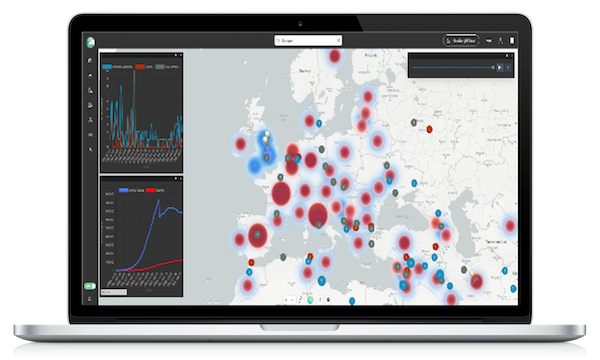Clear the search field with the X button
Screen dimensions: 600x360
(x=338, y=40)
